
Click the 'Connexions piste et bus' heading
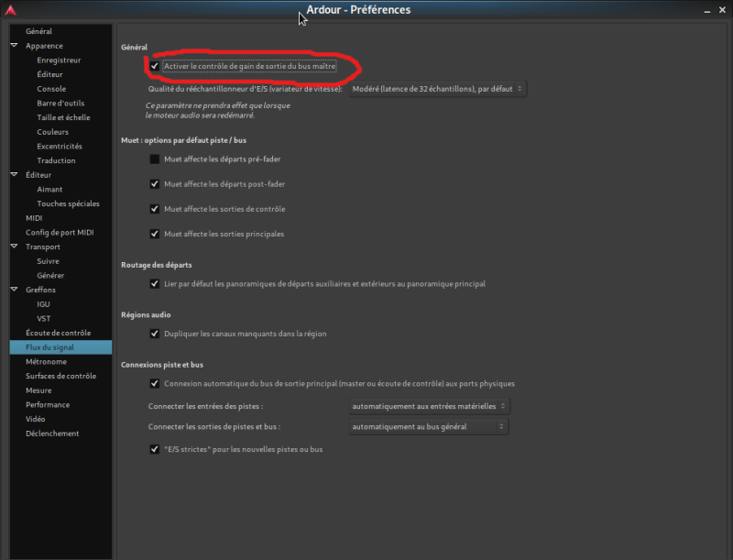pos(162,365)
